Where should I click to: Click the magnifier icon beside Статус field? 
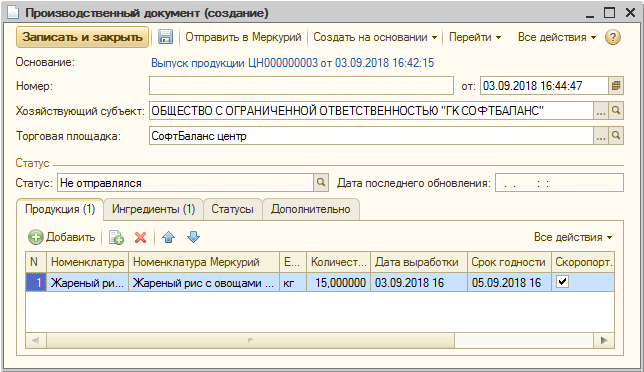pos(321,182)
